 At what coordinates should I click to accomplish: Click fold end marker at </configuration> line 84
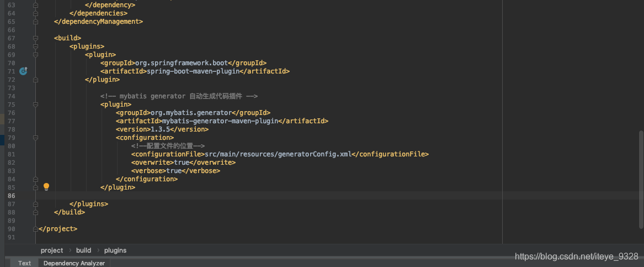pyautogui.click(x=36, y=179)
